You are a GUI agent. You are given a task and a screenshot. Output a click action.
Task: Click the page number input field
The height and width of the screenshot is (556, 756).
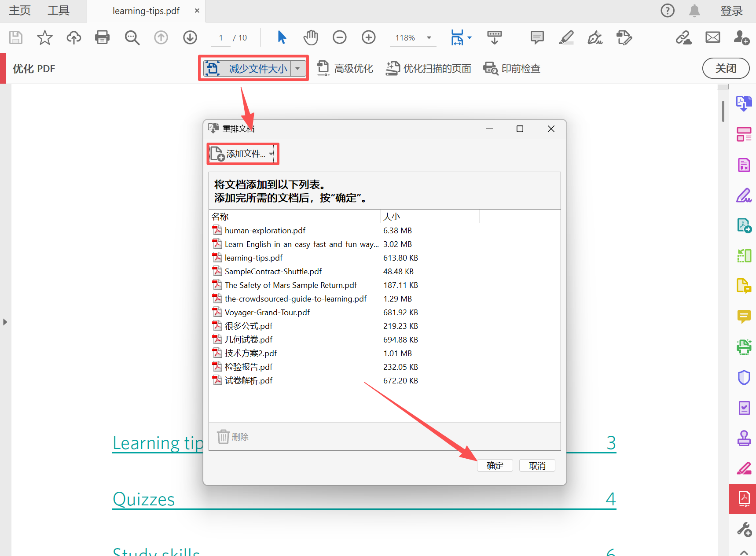click(221, 38)
